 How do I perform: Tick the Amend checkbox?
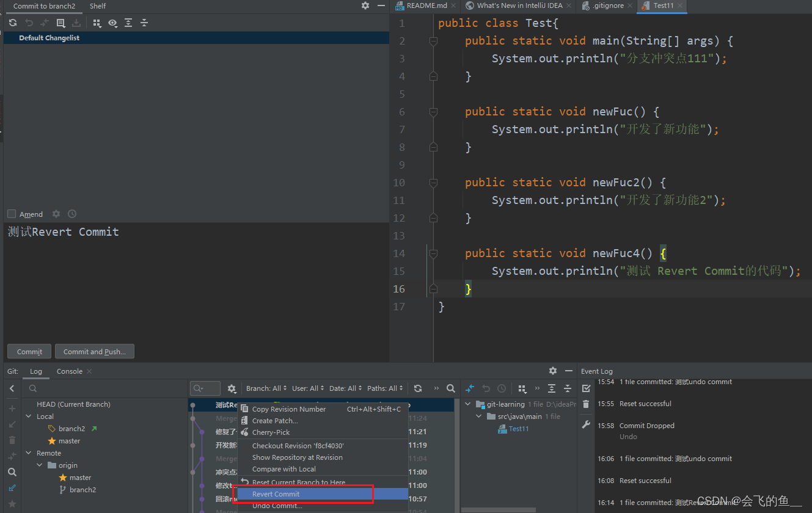12,214
